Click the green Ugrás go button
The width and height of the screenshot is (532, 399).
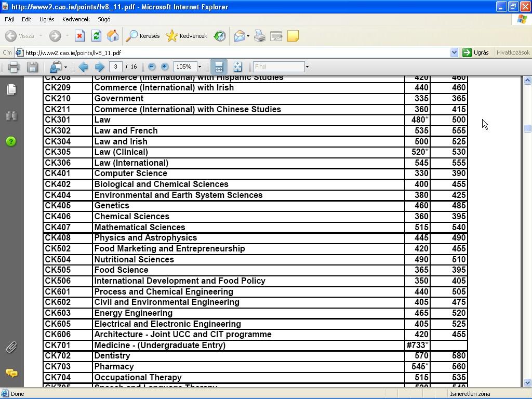pos(475,52)
